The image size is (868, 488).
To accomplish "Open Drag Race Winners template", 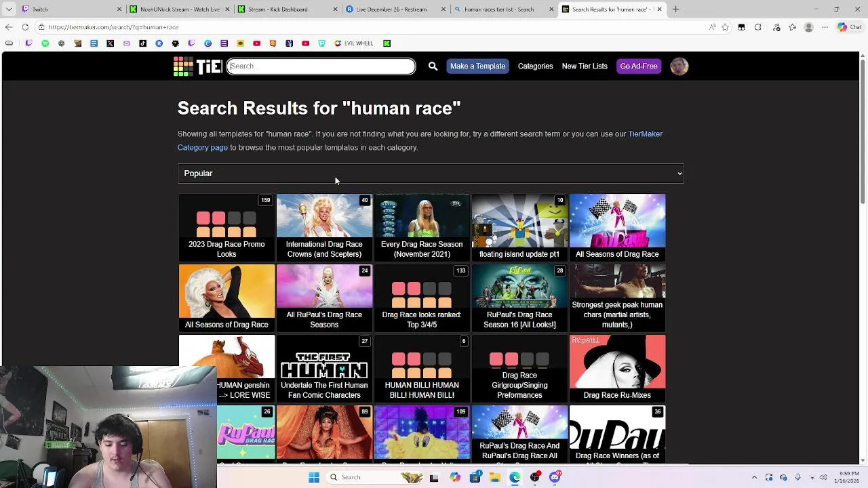I will 617,434.
